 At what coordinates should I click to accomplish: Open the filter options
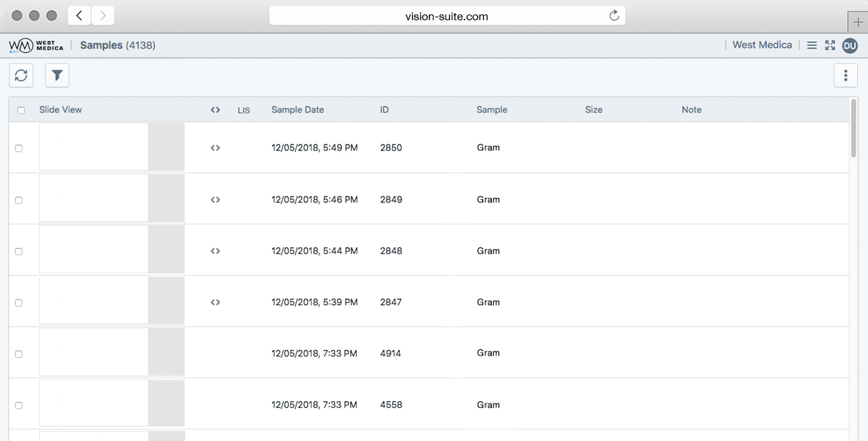click(57, 75)
